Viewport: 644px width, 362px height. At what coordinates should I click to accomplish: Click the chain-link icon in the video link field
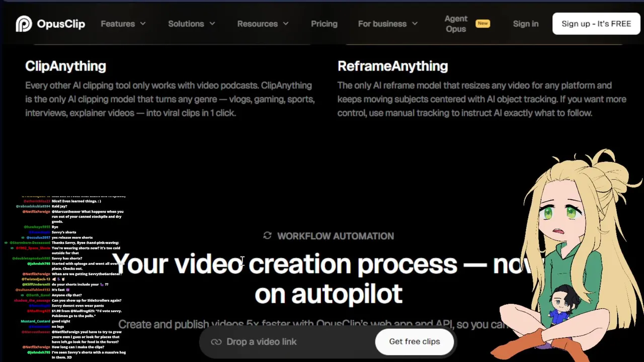(x=216, y=342)
